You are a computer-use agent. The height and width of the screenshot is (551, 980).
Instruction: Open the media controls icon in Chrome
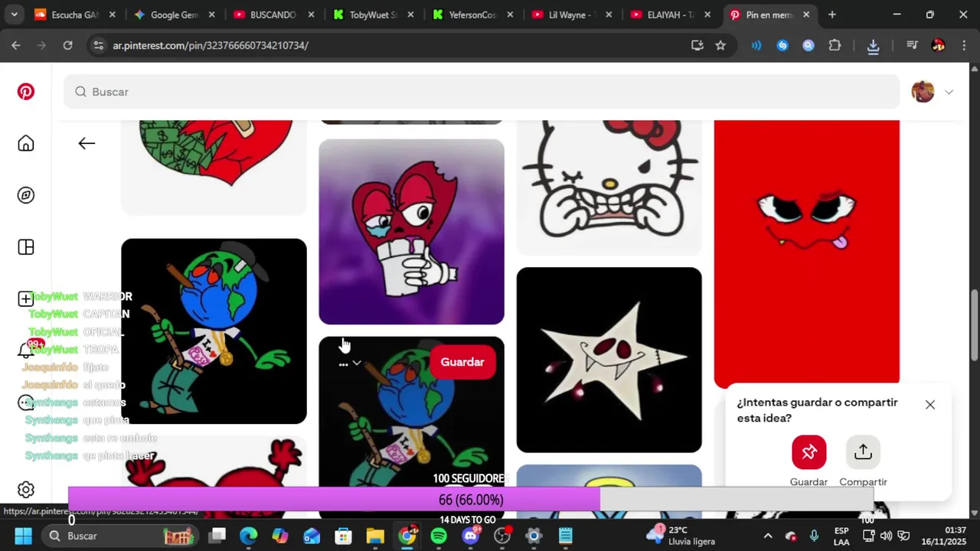(912, 45)
